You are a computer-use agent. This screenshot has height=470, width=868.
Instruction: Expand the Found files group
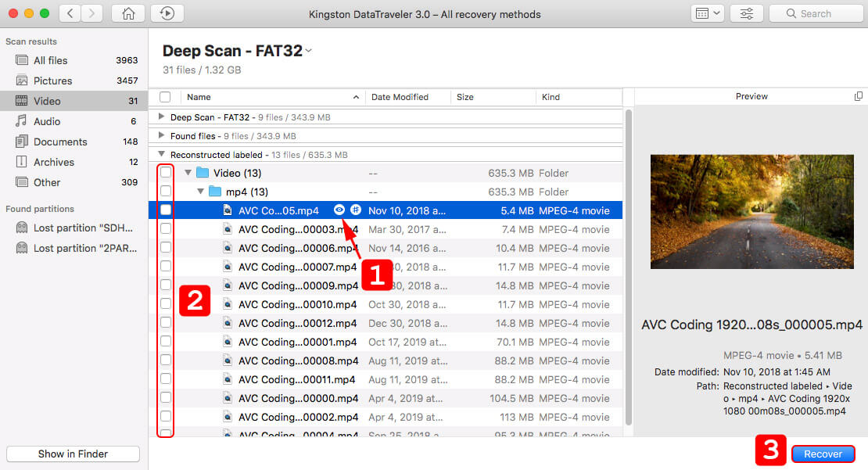[x=161, y=135]
